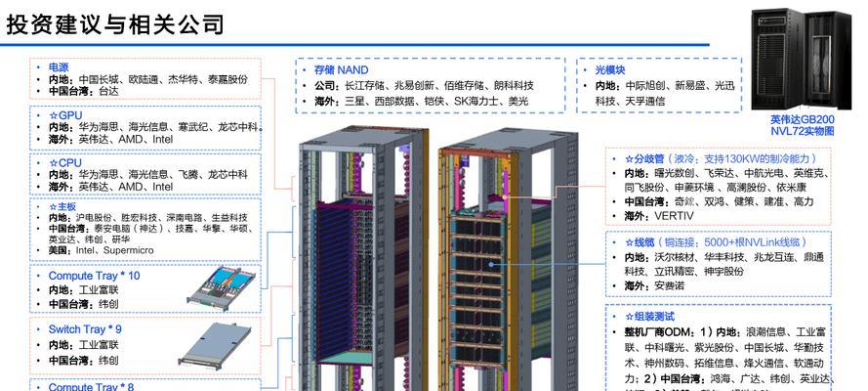Viewport: 868px width, 391px height.
Task: Click the right server rack 3D diagram
Action: [509, 259]
